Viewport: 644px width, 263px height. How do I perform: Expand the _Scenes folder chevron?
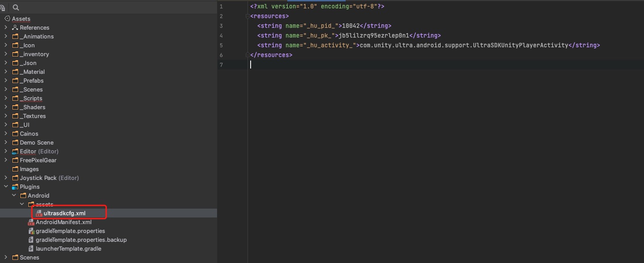pyautogui.click(x=6, y=89)
